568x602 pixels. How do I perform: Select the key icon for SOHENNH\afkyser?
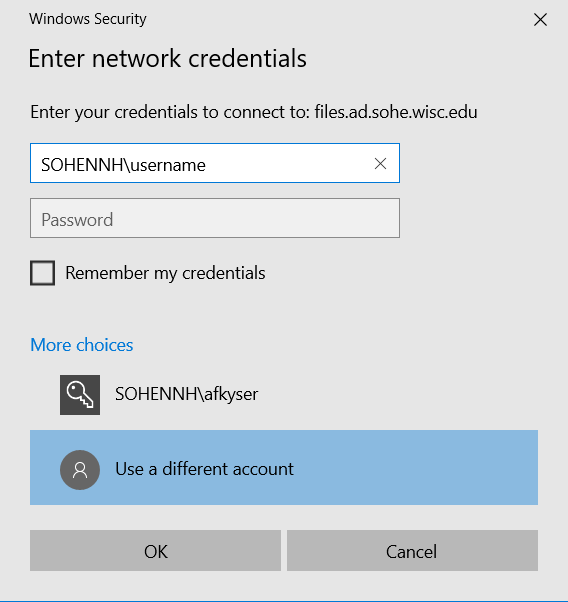pyautogui.click(x=80, y=395)
